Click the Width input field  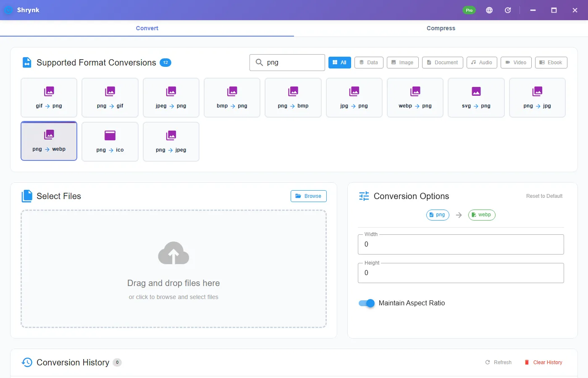pos(461,244)
